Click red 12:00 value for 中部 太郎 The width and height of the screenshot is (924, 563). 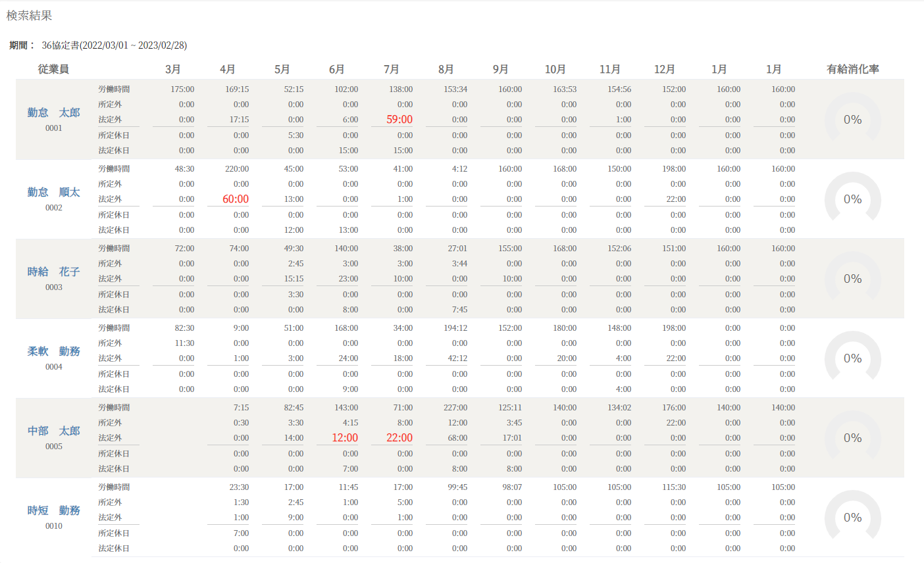point(345,438)
